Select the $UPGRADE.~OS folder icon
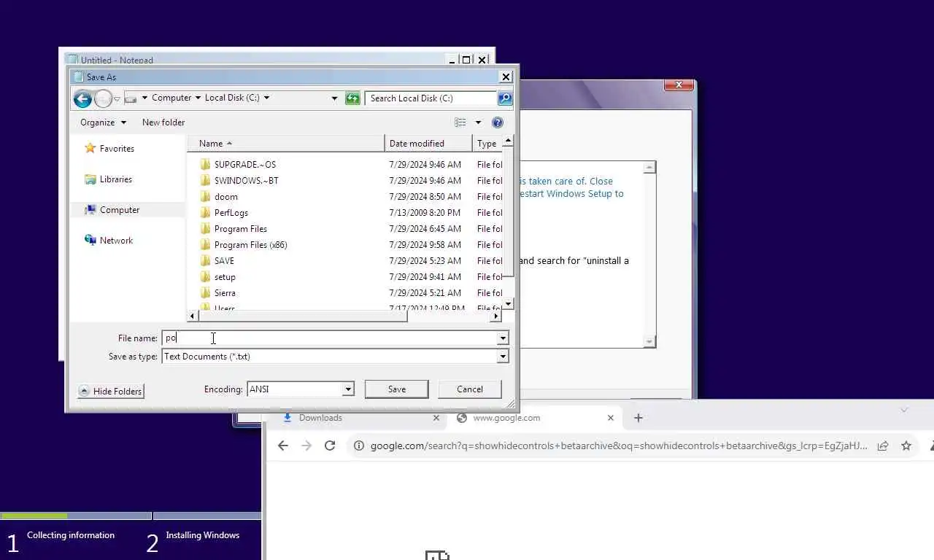This screenshot has height=560, width=934. 206,165
